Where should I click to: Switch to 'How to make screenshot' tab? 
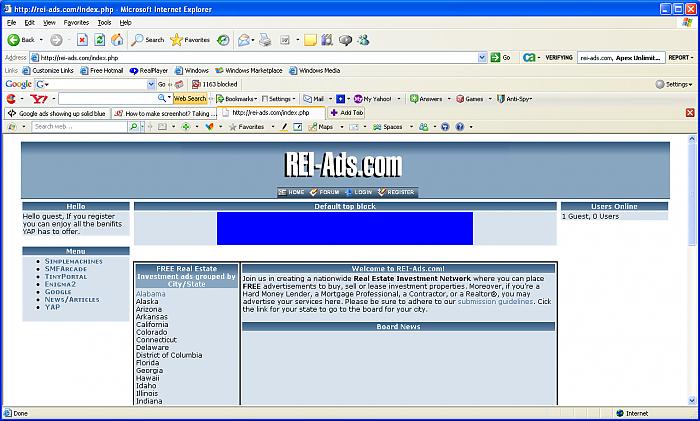(164, 113)
